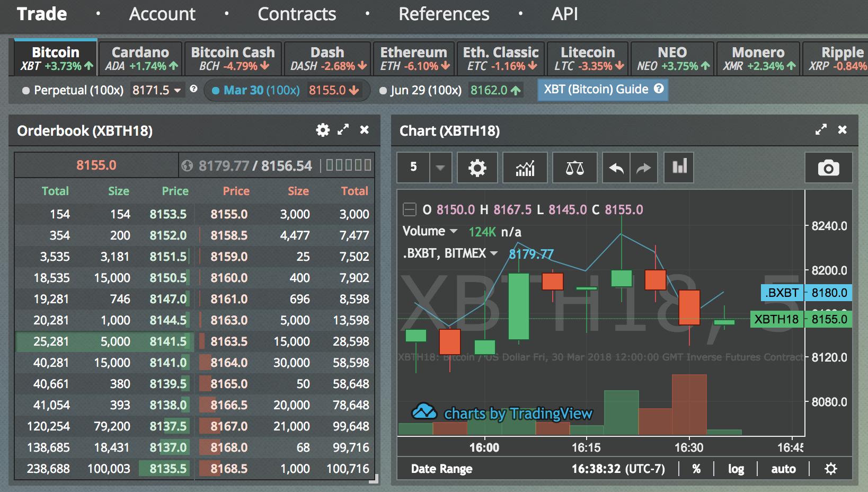This screenshot has width=868, height=492.
Task: Switch to Dash tab
Action: point(327,58)
